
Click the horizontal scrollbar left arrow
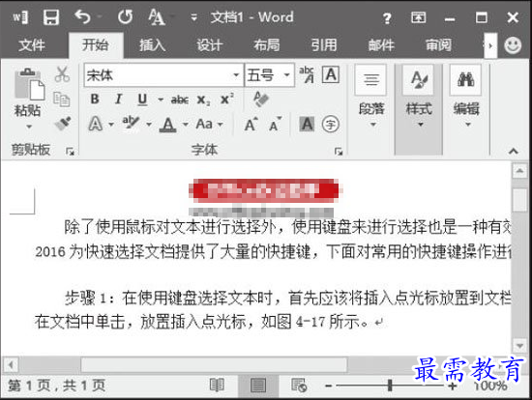pyautogui.click(x=11, y=365)
